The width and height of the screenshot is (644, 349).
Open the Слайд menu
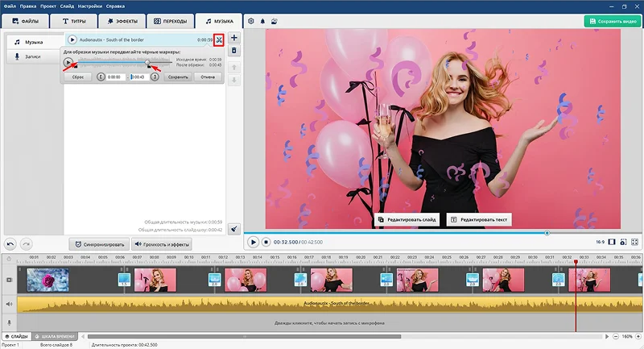[67, 6]
